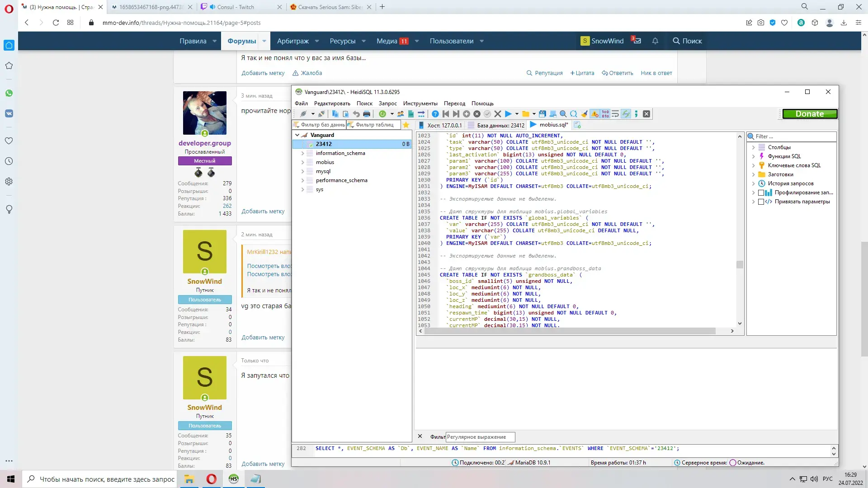This screenshot has height=488, width=868.
Task: Open dropdown arrow next to Run query
Action: (x=517, y=114)
